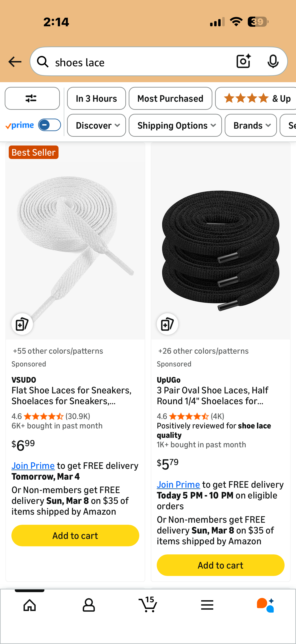Open the account profile icon
Viewport: 296px width, 644px height.
(89, 605)
